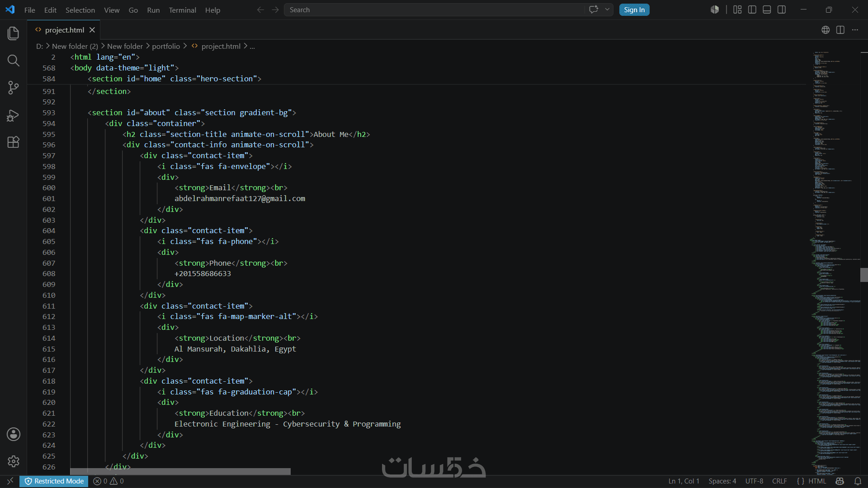The width and height of the screenshot is (868, 488).
Task: Open the Explorer view in activity bar
Action: [14, 33]
